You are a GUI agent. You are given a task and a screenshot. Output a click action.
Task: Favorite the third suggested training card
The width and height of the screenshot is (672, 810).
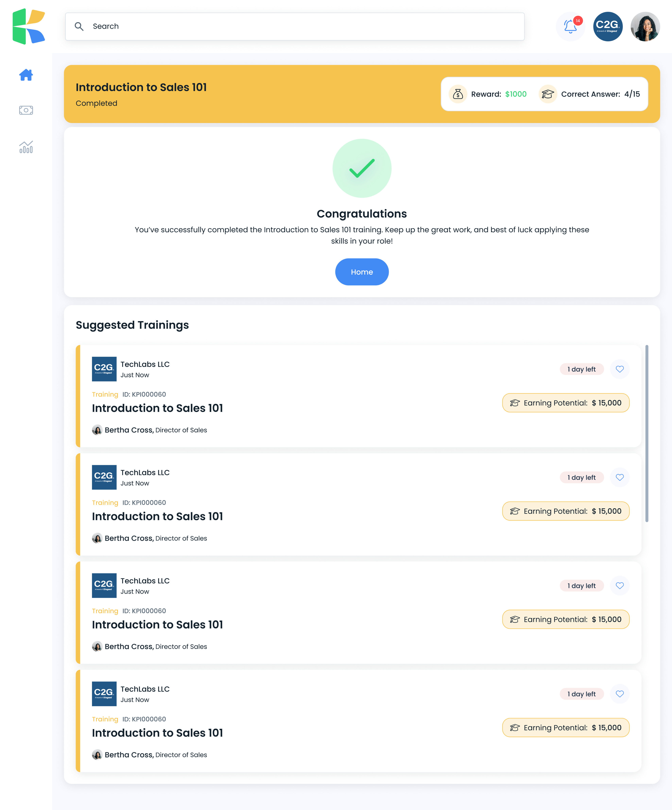click(x=620, y=586)
